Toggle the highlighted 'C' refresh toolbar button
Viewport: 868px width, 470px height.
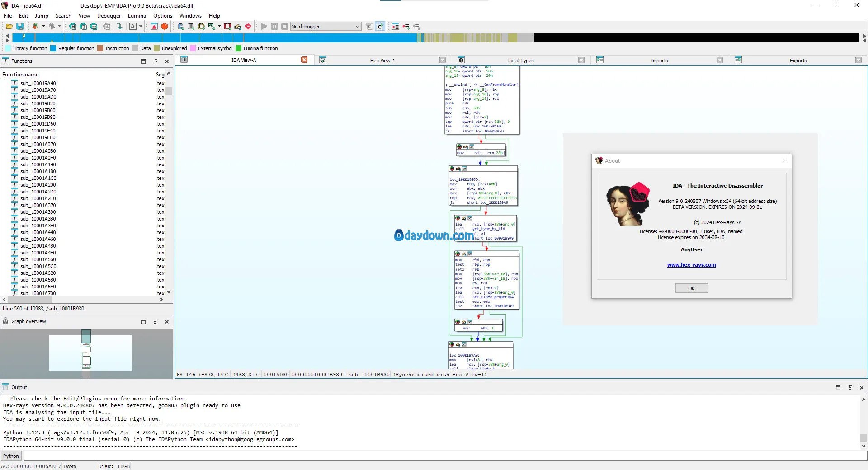pyautogui.click(x=380, y=27)
